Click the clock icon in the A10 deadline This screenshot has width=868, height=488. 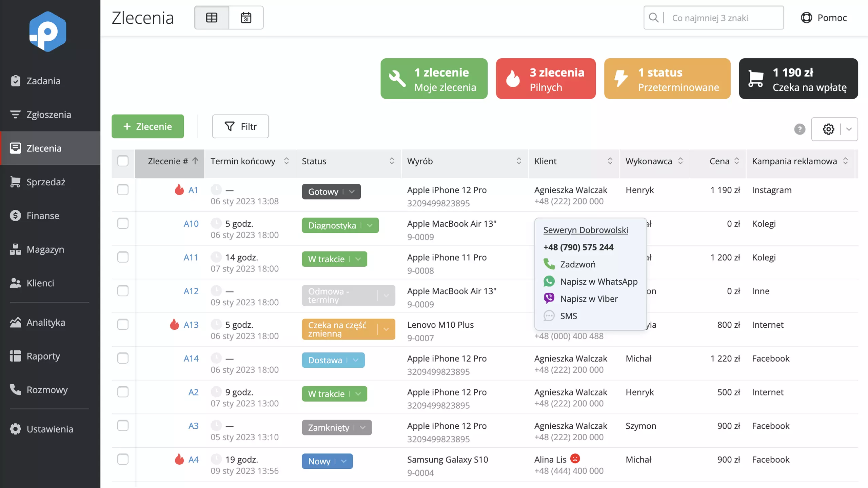216,223
